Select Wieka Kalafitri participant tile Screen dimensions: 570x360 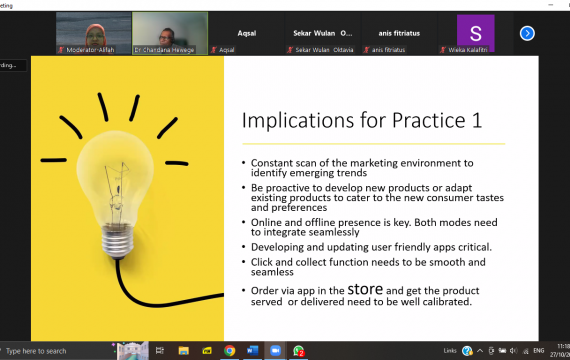(x=475, y=33)
